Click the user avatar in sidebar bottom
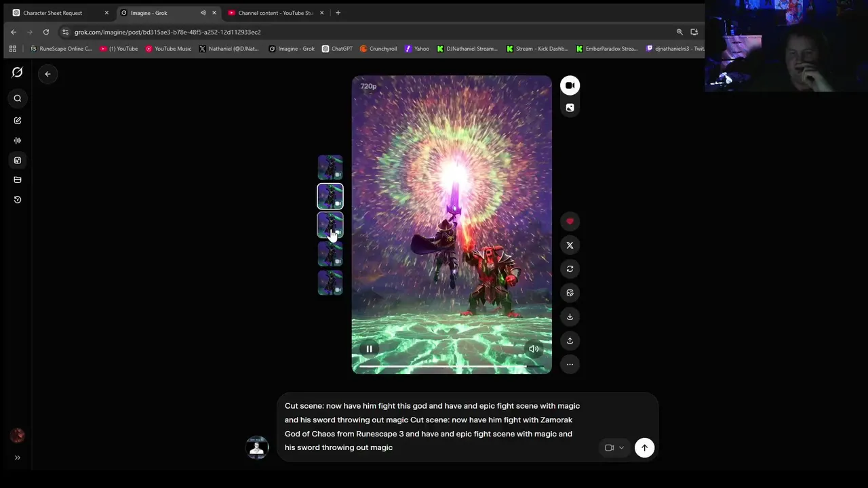 point(18,436)
